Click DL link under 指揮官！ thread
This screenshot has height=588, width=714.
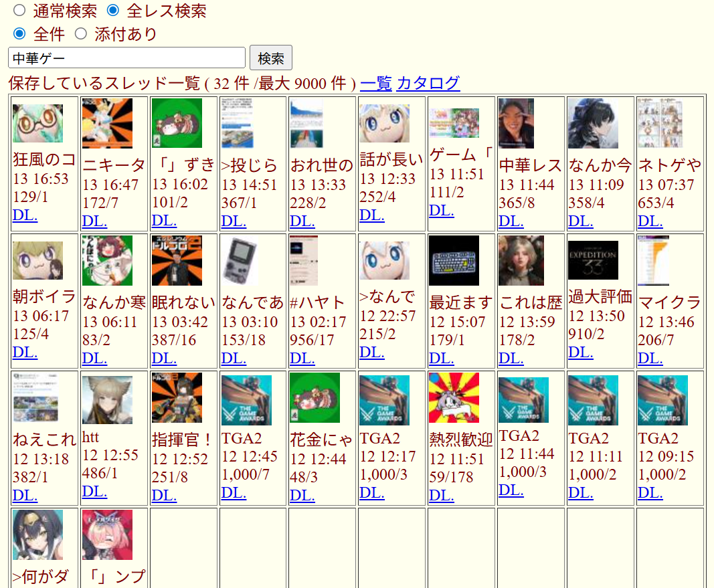point(164,495)
